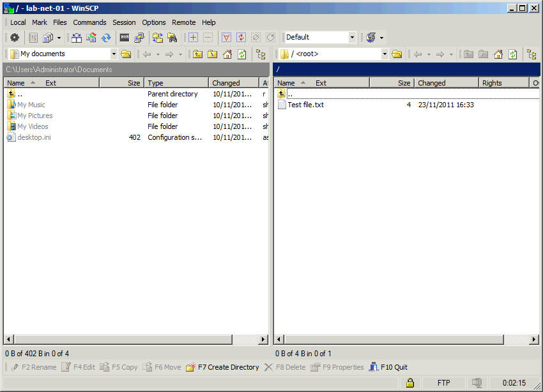Image resolution: width=543 pixels, height=392 pixels.
Task: Open local Forward history dropdown arrow
Action: coord(180,54)
